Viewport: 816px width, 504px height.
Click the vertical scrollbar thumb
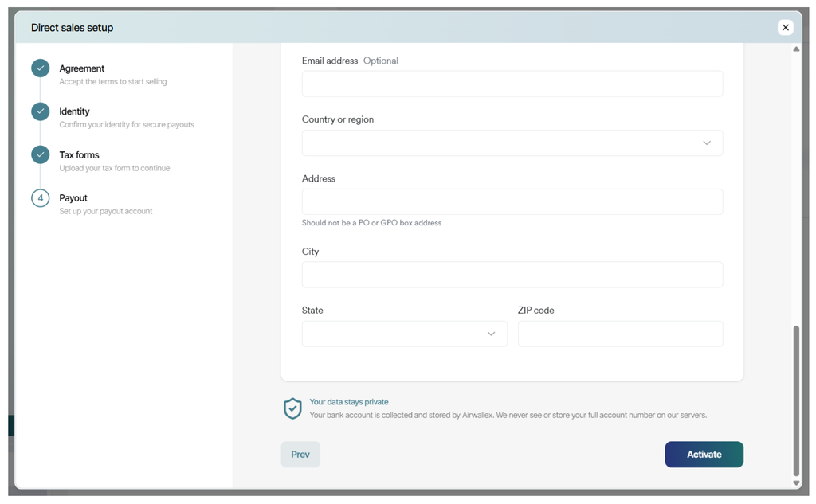point(796,400)
